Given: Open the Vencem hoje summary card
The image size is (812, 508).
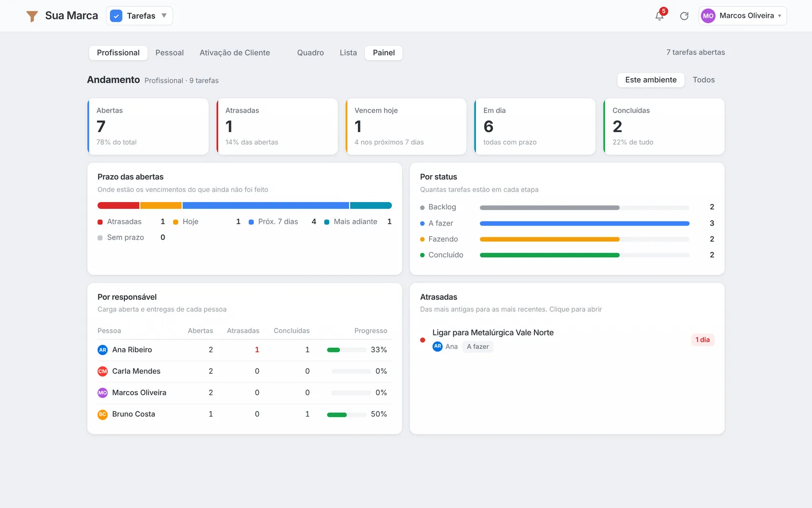Looking at the screenshot, I should (406, 126).
